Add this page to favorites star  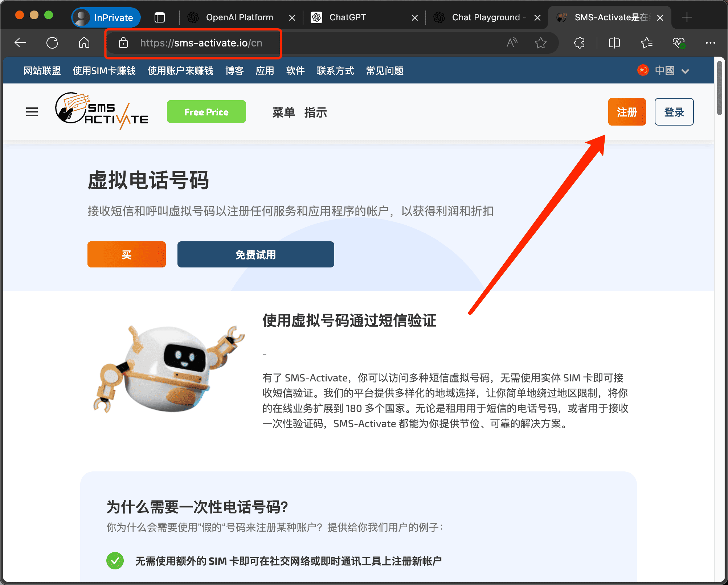click(540, 43)
